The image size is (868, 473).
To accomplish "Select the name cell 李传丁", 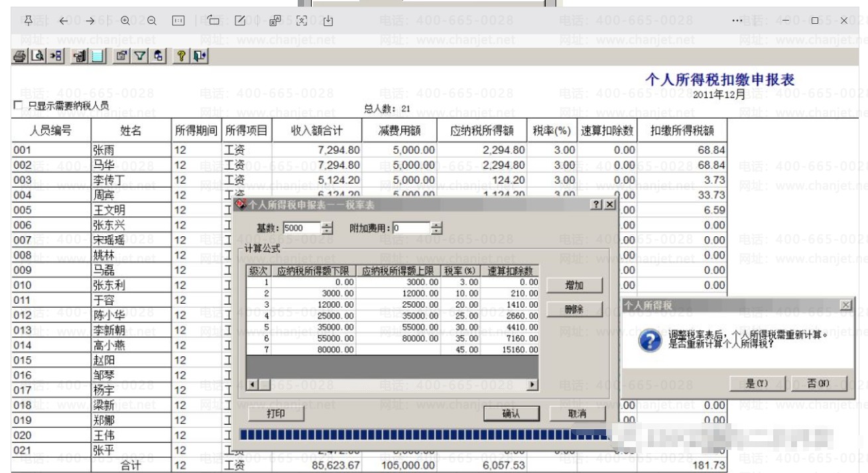I will click(131, 180).
